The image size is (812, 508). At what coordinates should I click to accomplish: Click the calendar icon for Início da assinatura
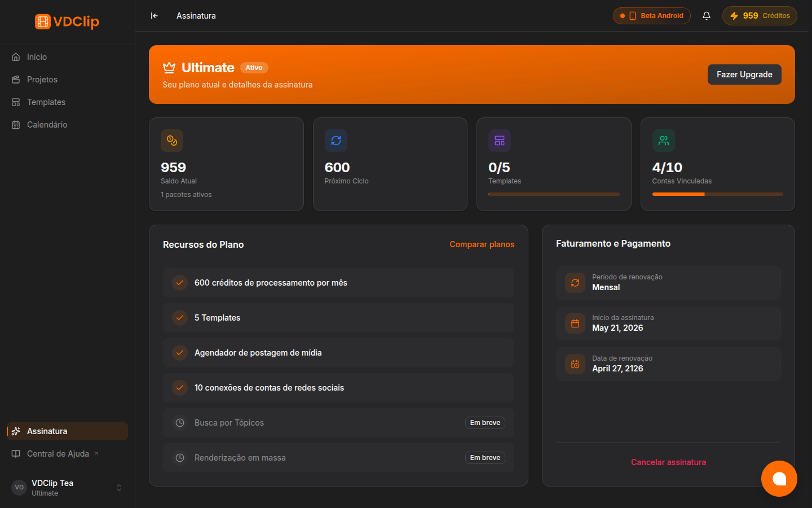coord(575,323)
